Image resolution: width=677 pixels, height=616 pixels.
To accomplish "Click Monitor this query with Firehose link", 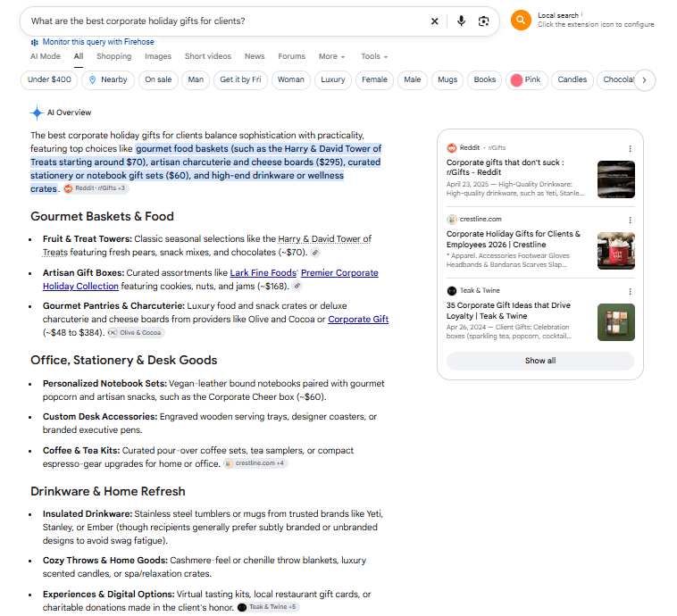I will (x=98, y=42).
